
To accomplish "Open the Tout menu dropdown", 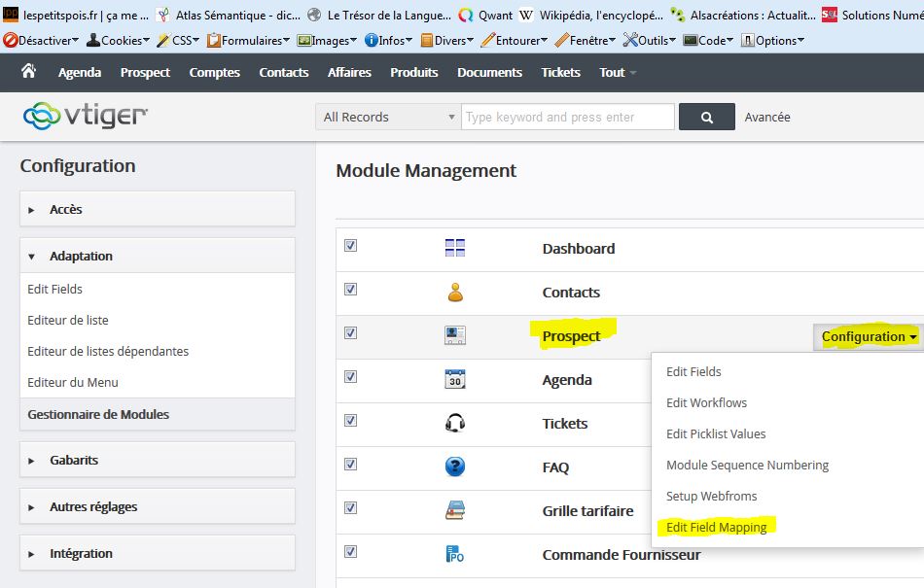I will click(618, 72).
